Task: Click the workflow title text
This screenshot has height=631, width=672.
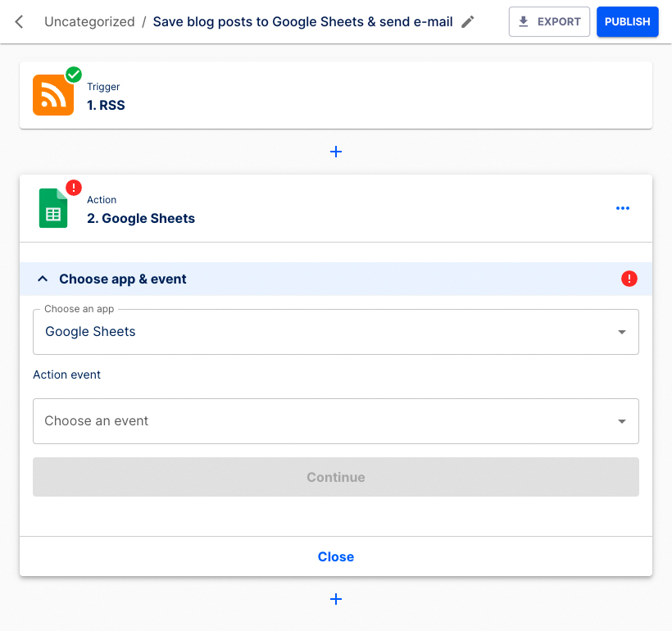Action: [302, 21]
